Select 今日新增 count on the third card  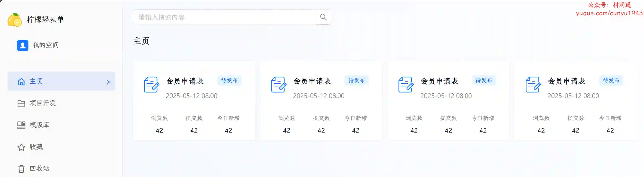click(x=483, y=130)
